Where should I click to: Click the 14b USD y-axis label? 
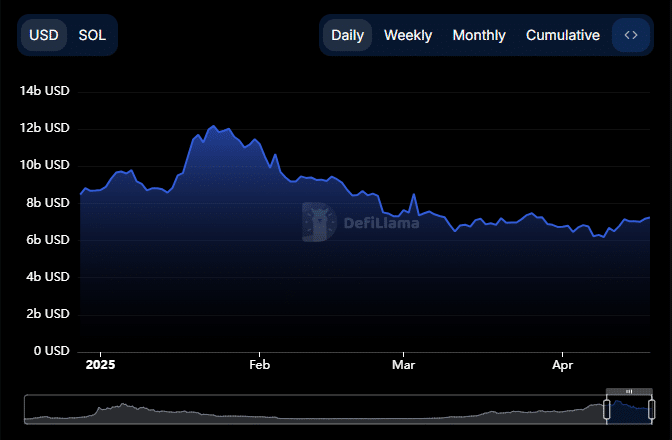[45, 91]
